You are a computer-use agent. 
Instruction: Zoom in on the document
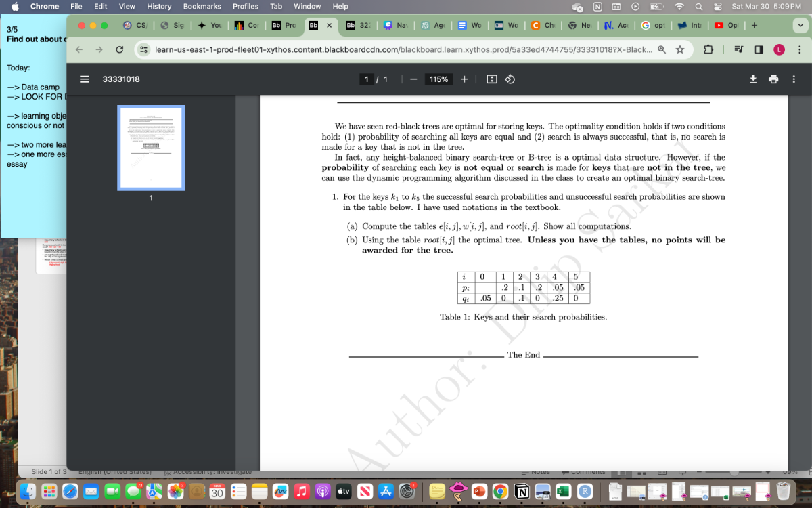[463, 79]
